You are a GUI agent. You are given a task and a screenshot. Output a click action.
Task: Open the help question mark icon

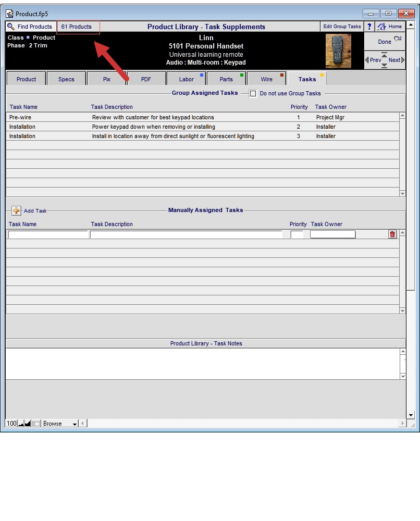(369, 27)
